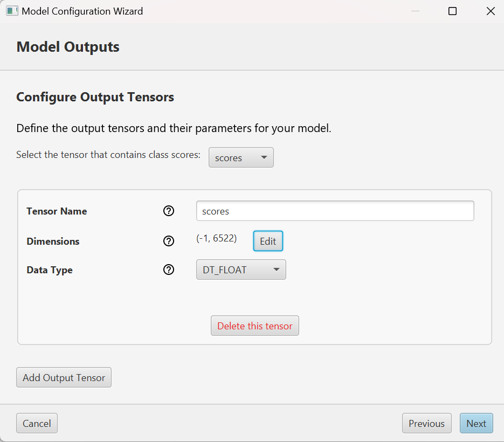504x442 pixels.
Task: Open the class scores tensor dropdown
Action: point(241,158)
